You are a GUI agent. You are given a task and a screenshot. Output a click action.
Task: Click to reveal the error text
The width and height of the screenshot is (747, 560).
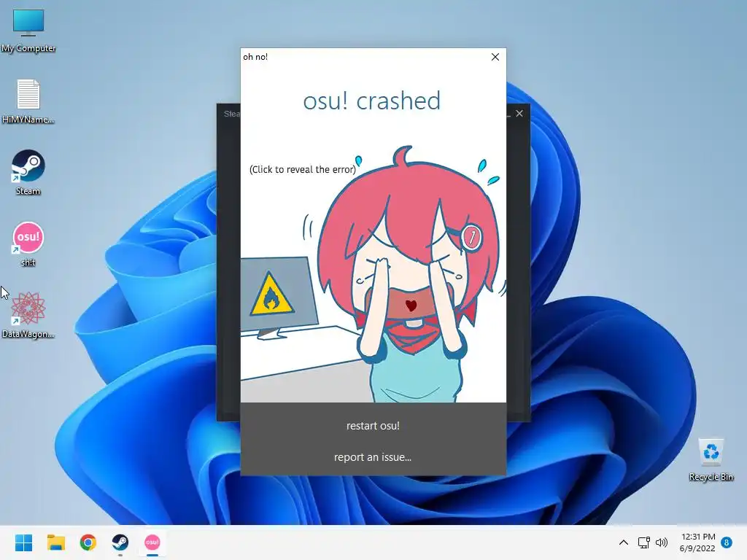(303, 169)
